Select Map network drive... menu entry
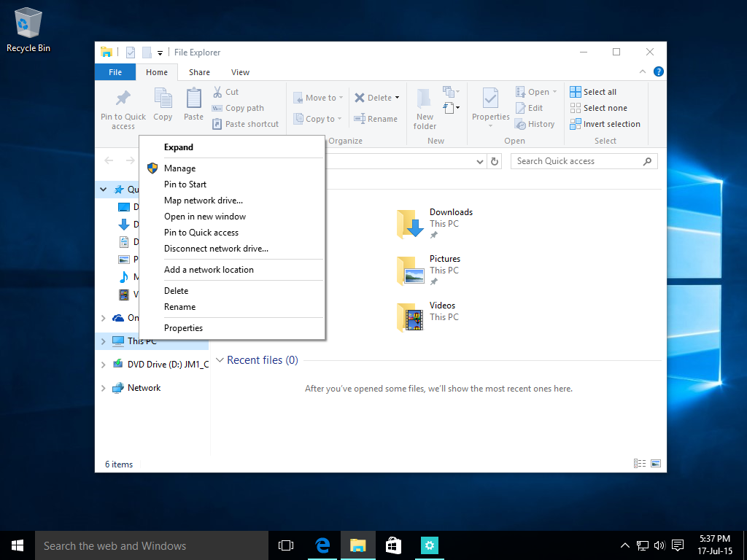Image resolution: width=747 pixels, height=560 pixels. [232, 201]
